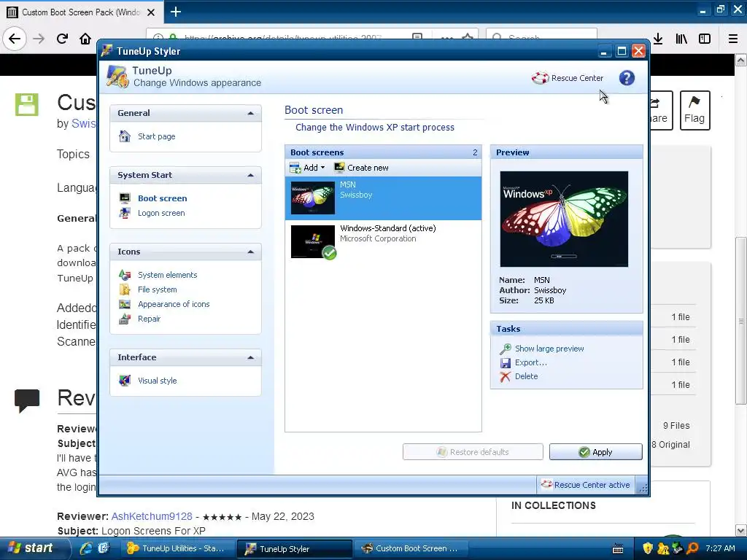747x560 pixels.
Task: Open the browser hamburger menu
Action: 733,39
